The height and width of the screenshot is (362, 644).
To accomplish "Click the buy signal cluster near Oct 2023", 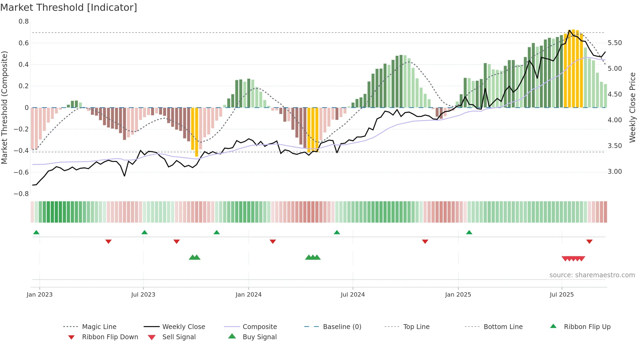I will [x=195, y=257].
